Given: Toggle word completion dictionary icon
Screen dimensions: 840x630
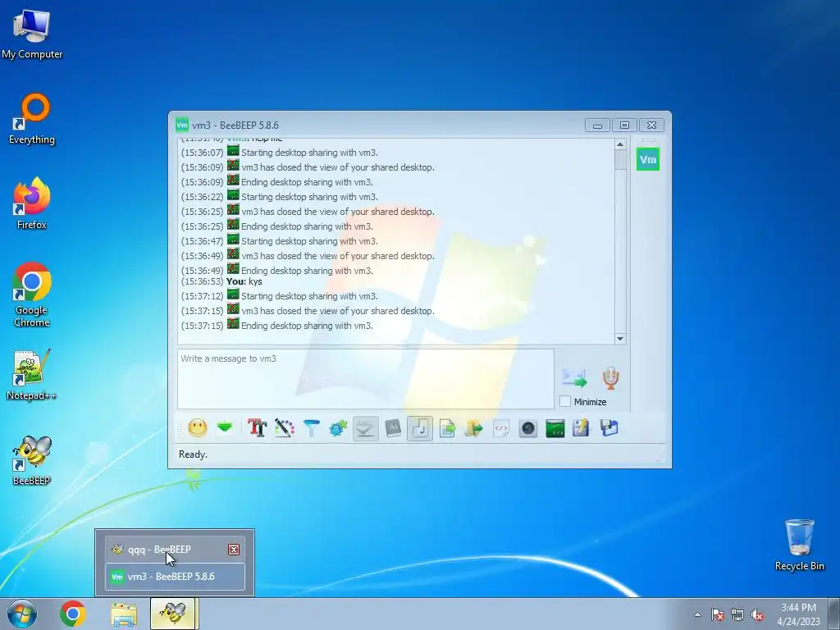Looking at the screenshot, I should [393, 428].
